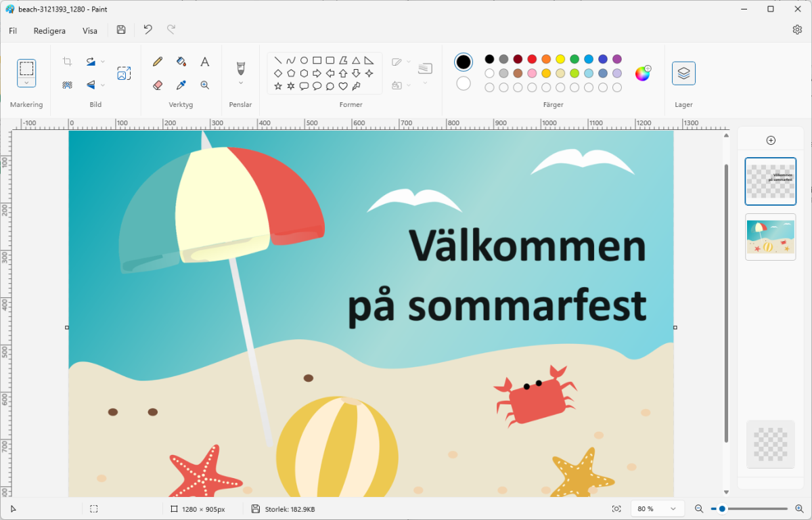
Task: Select the Magnifier tool
Action: pos(204,85)
